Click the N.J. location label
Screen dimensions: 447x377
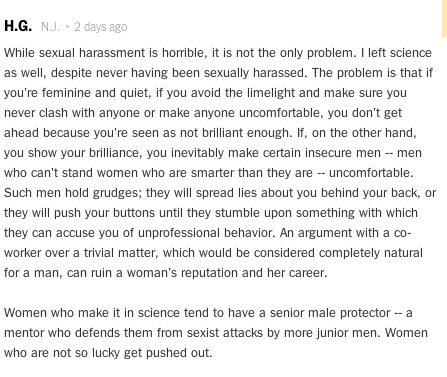click(x=51, y=27)
